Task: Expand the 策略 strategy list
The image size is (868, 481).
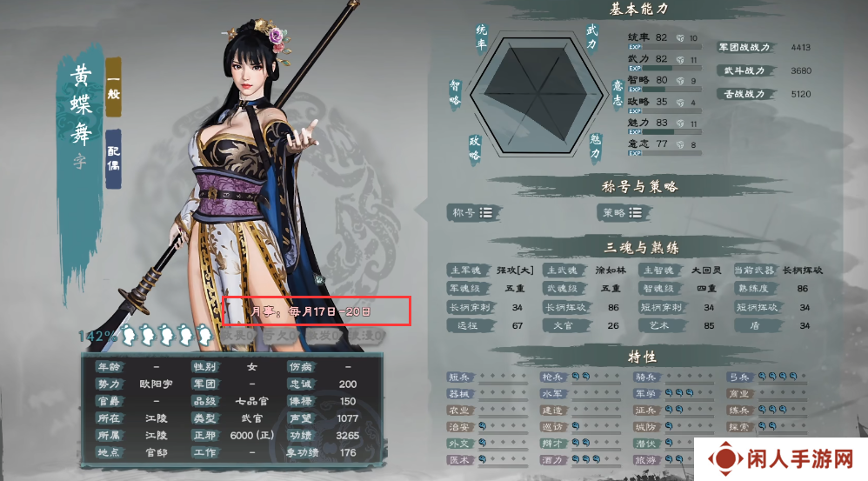Action: [x=622, y=212]
